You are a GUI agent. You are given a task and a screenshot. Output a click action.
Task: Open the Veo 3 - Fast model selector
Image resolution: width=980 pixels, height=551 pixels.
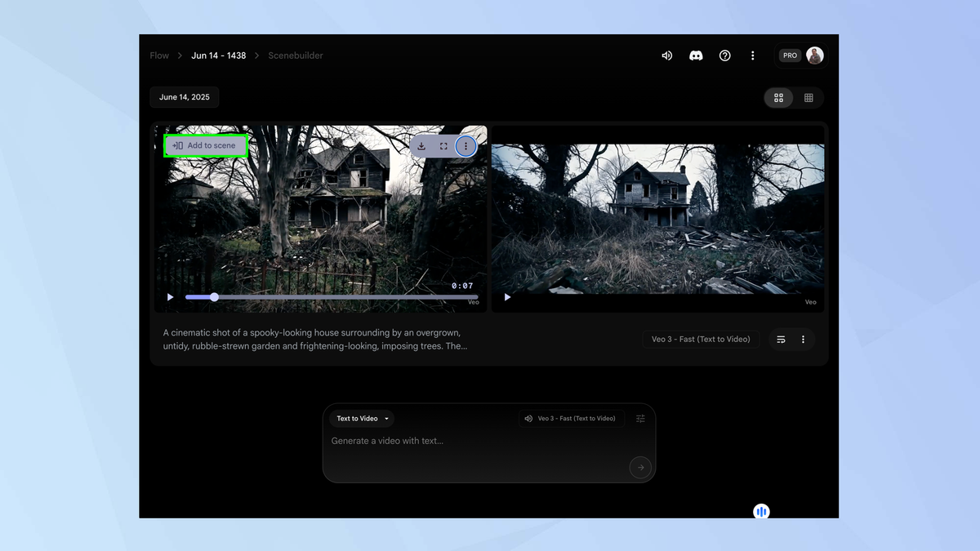point(572,419)
